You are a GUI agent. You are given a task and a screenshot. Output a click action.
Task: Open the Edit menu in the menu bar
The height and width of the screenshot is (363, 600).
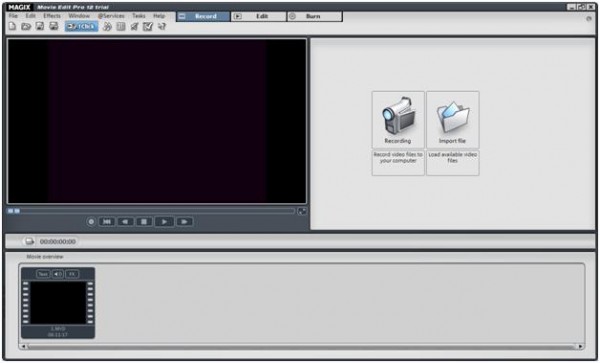31,16
